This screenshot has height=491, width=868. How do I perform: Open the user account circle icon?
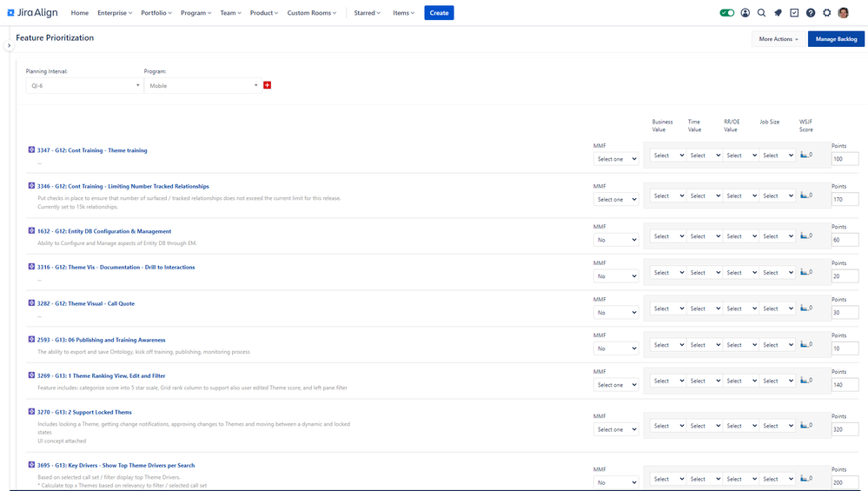click(x=745, y=13)
